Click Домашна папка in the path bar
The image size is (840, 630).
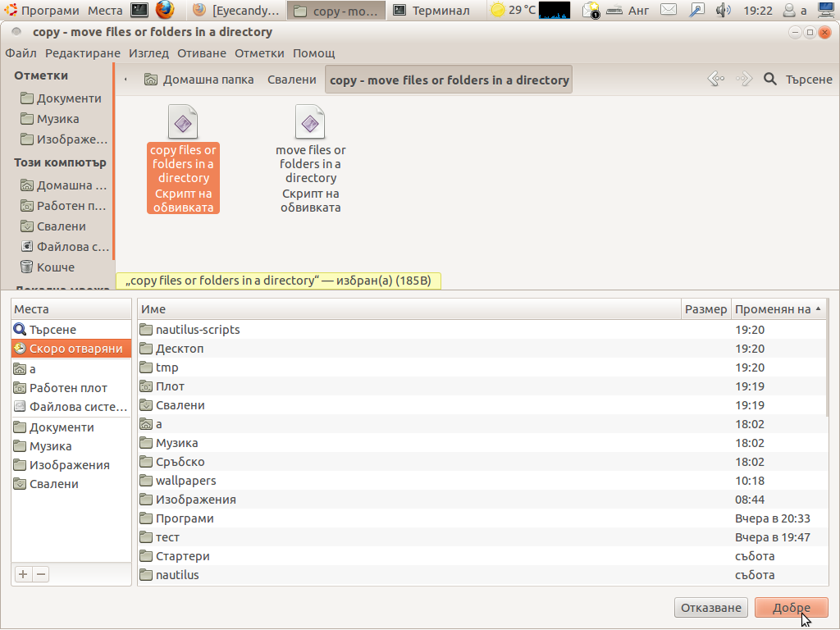[199, 80]
